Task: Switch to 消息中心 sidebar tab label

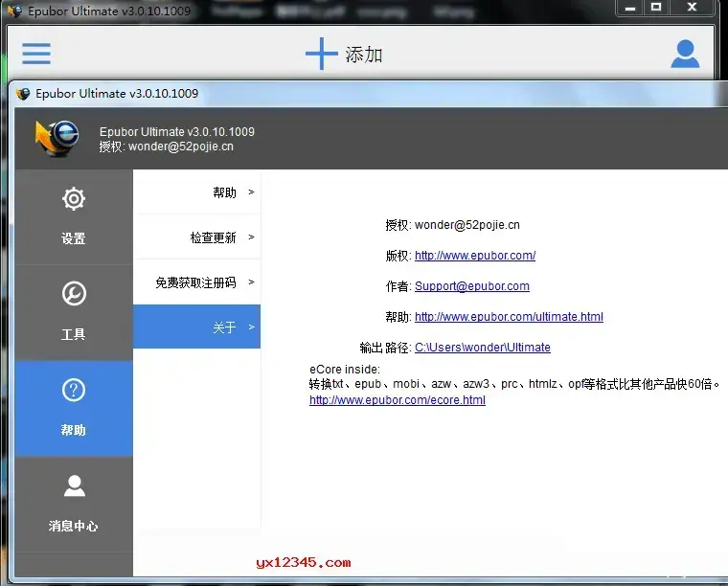Action: pyautogui.click(x=74, y=526)
